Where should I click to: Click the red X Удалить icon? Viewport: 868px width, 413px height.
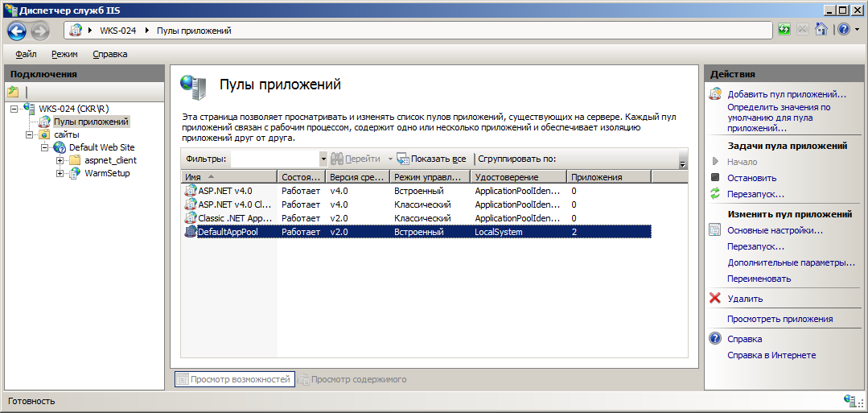click(714, 298)
